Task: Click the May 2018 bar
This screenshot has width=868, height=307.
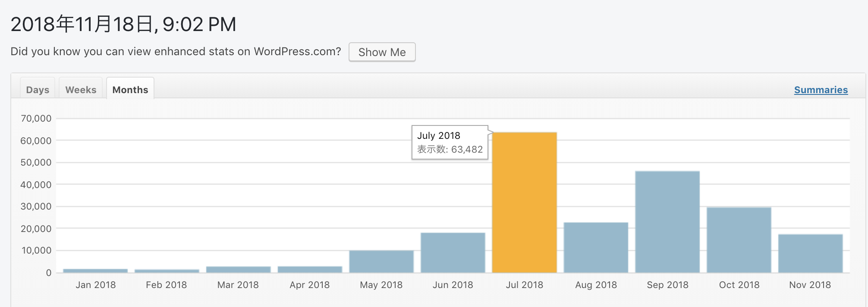Action: (x=381, y=261)
